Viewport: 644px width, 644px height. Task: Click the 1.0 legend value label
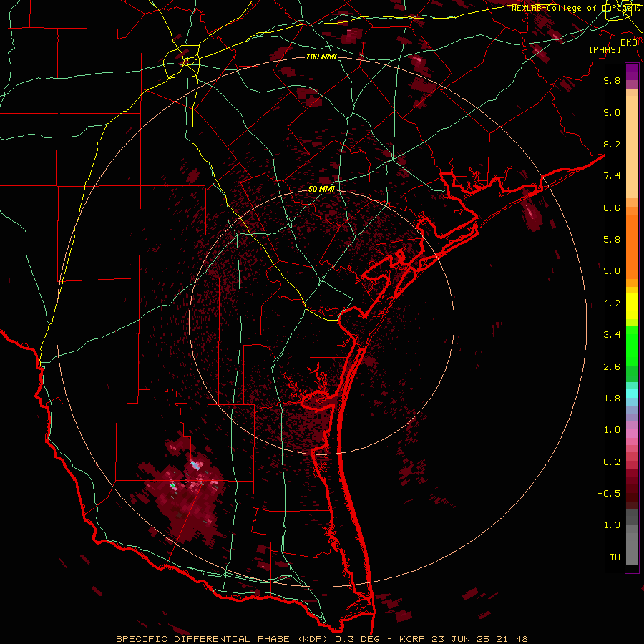[612, 430]
